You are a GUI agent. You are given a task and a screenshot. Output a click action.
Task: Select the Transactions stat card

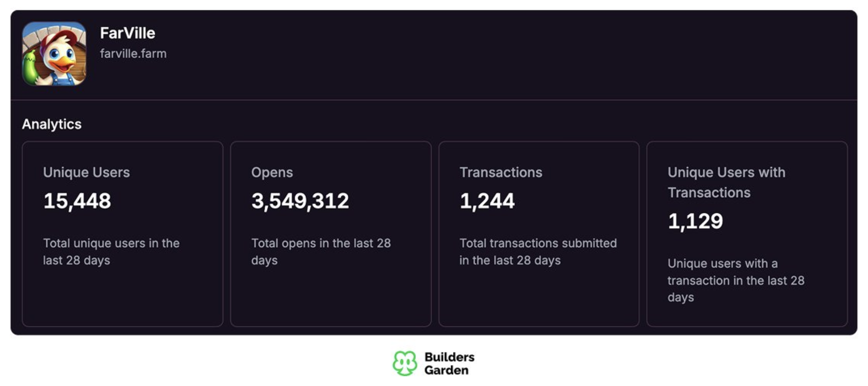point(539,234)
